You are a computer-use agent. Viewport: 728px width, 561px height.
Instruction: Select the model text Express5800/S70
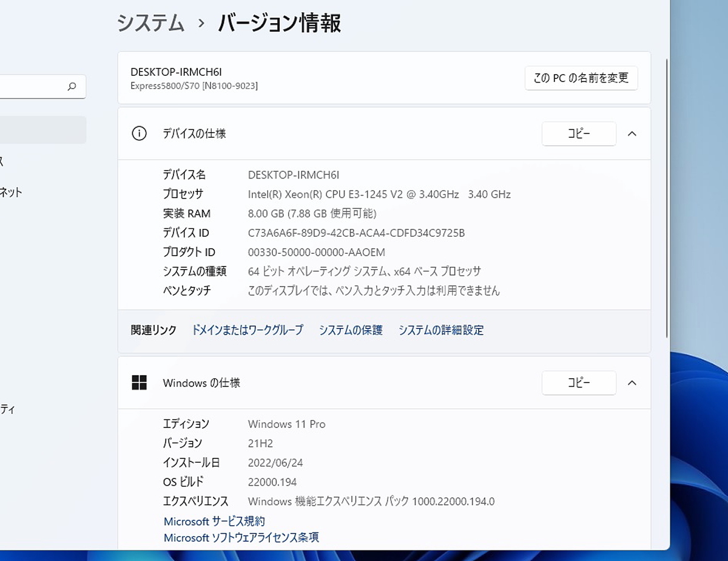click(x=194, y=86)
